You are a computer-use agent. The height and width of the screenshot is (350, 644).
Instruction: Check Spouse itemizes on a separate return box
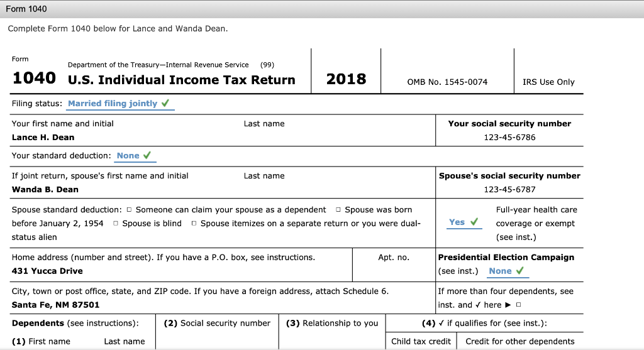pos(194,223)
